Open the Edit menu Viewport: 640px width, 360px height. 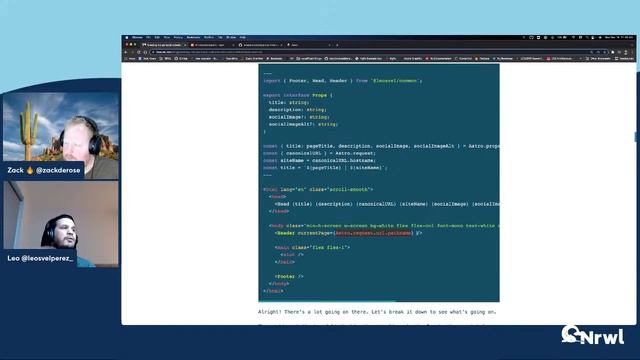157,37
